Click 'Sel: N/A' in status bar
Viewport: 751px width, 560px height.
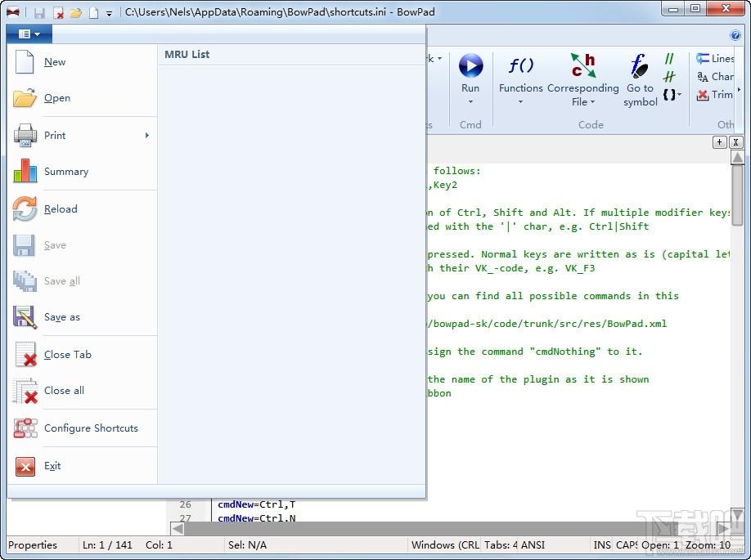pyautogui.click(x=247, y=545)
